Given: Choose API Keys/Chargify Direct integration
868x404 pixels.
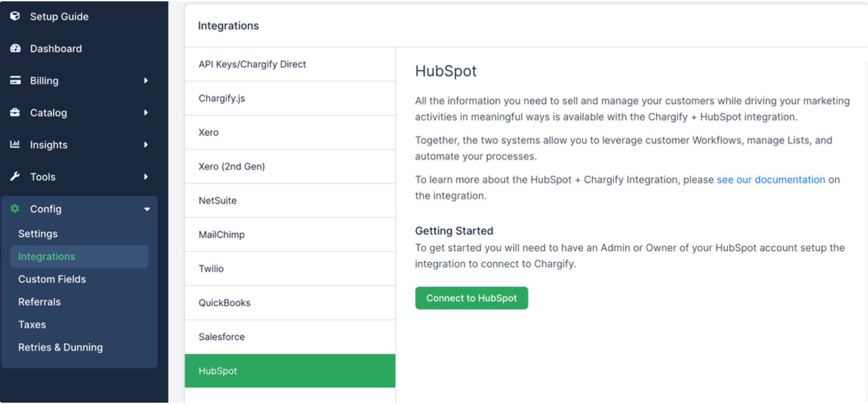Looking at the screenshot, I should 252,64.
